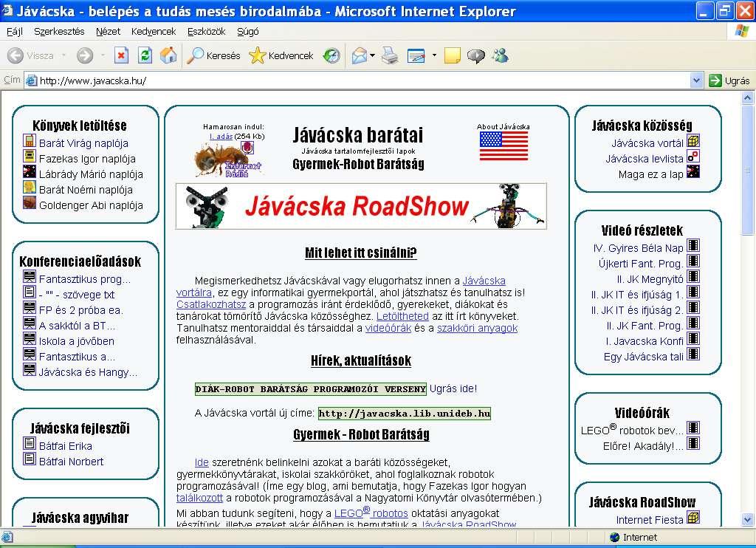Image resolution: width=756 pixels, height=548 pixels.
Task: Click the Jávácska RoadShow banner
Action: (361, 206)
